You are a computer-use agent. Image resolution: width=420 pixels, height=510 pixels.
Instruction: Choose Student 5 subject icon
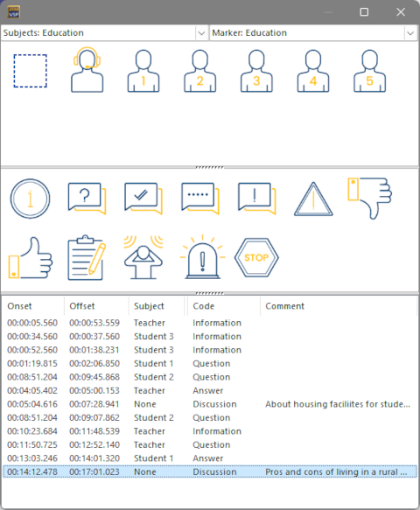coord(369,71)
